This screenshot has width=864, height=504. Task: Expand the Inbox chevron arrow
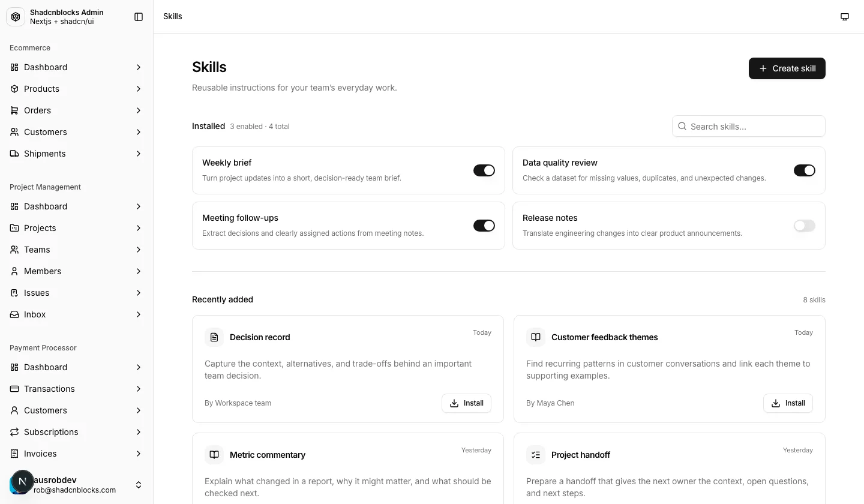(x=139, y=314)
